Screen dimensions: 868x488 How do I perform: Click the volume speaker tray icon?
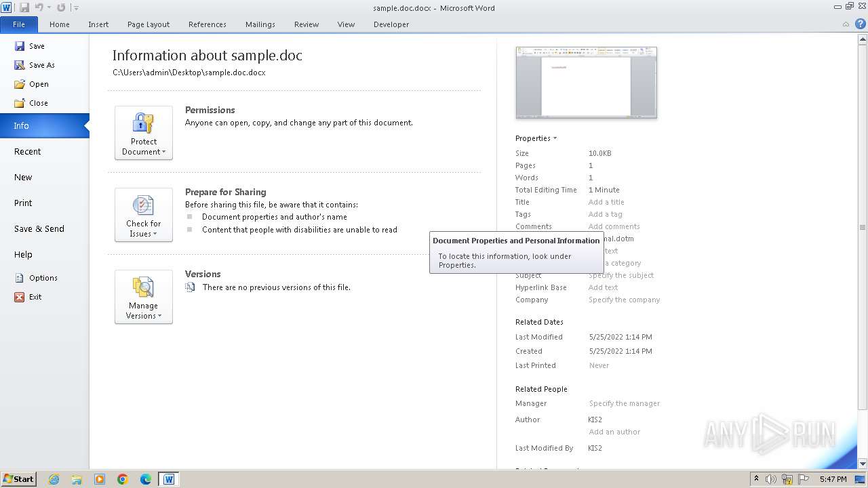[x=771, y=479]
